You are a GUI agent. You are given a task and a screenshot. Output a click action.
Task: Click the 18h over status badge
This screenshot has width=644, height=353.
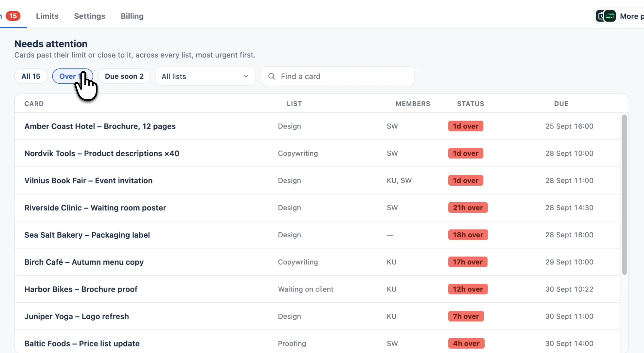[468, 235]
